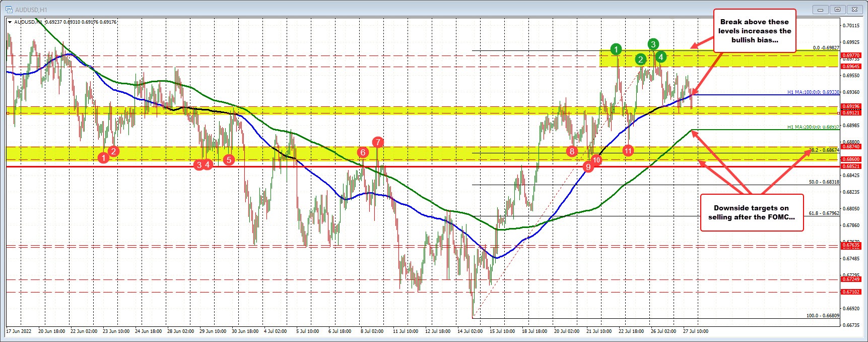Select the green circle marker numbered 3

[653, 44]
